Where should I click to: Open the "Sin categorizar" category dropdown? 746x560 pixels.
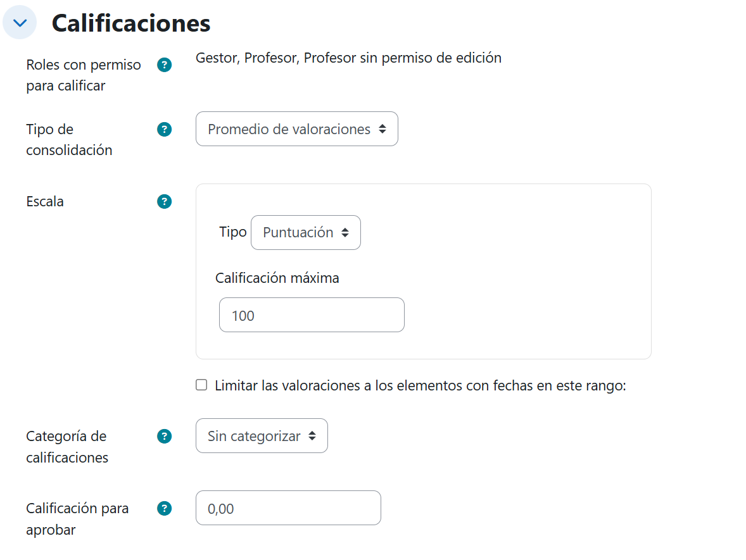(262, 435)
